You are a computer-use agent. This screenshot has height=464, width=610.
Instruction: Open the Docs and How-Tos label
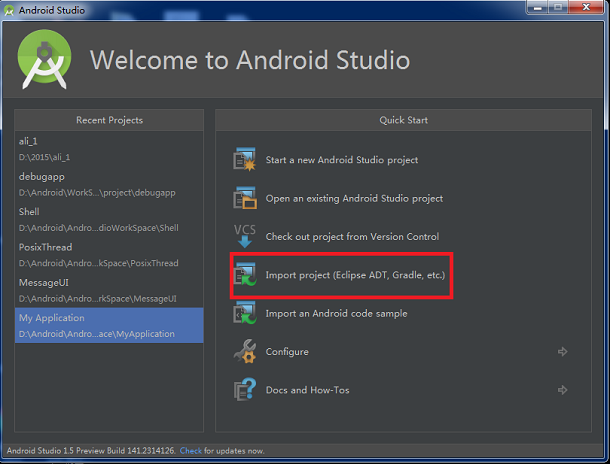307,390
